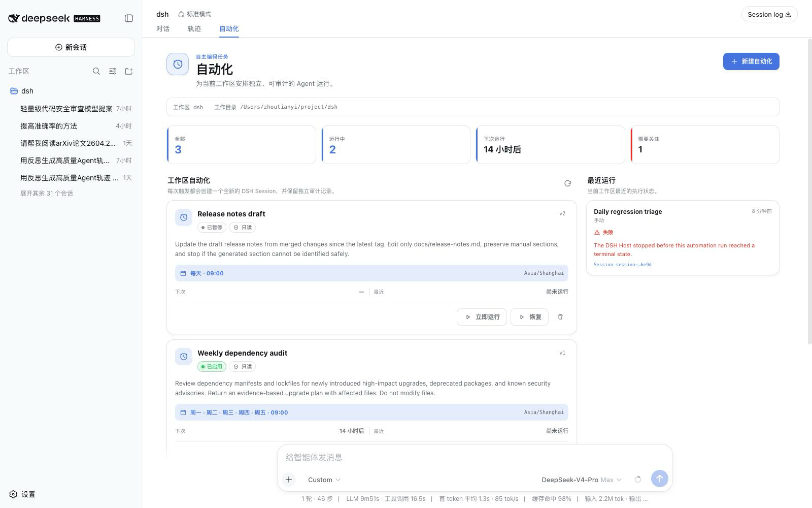Click the automation clock header icon
Image resolution: width=812 pixels, height=508 pixels.
[178, 64]
